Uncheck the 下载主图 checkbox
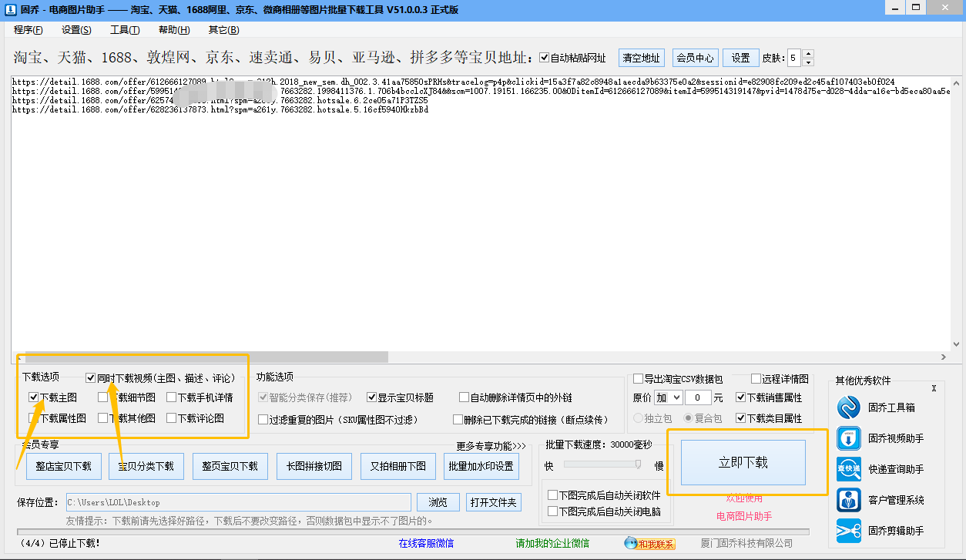The image size is (966, 560). (x=34, y=397)
